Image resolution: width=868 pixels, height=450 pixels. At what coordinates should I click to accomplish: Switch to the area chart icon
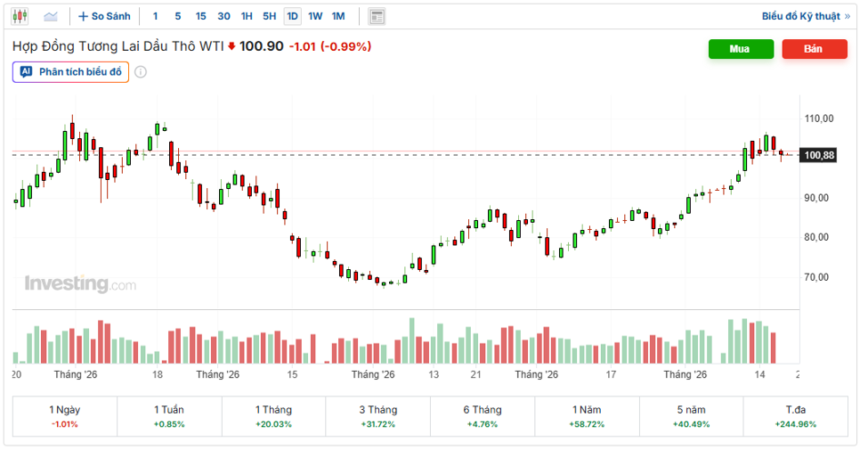click(x=51, y=16)
